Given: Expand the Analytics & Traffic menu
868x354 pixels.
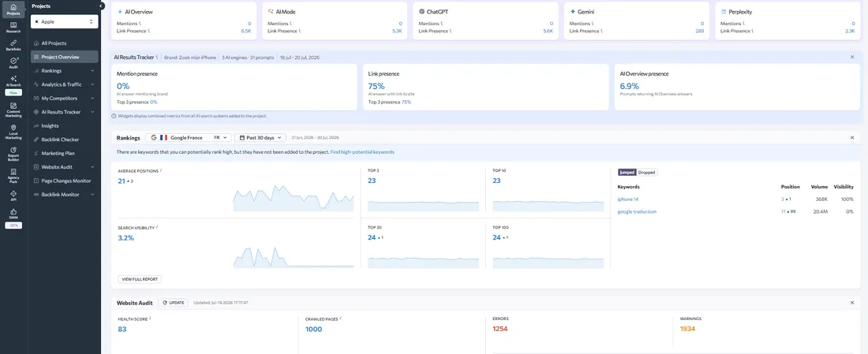Looking at the screenshot, I should (92, 84).
